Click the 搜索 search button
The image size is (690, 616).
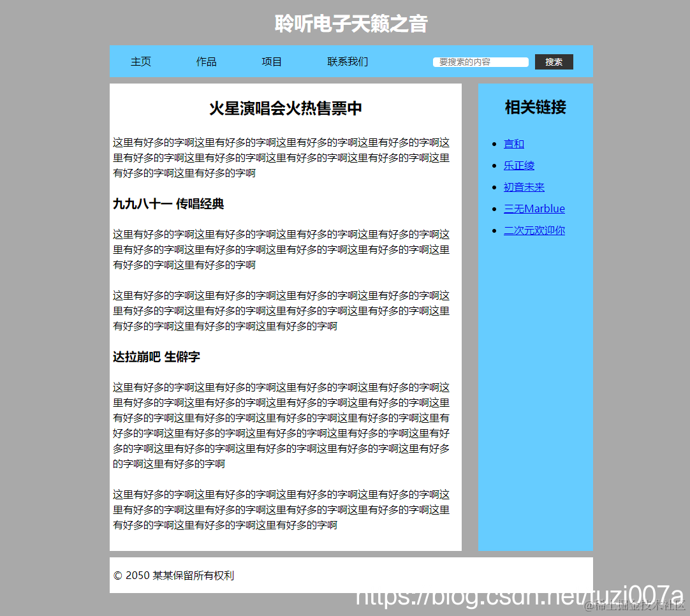point(554,62)
